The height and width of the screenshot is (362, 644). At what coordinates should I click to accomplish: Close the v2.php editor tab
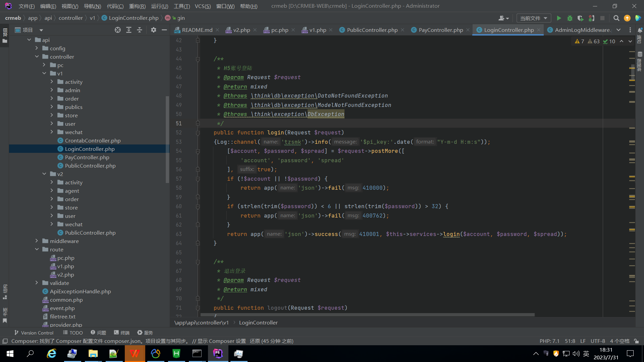point(255,30)
